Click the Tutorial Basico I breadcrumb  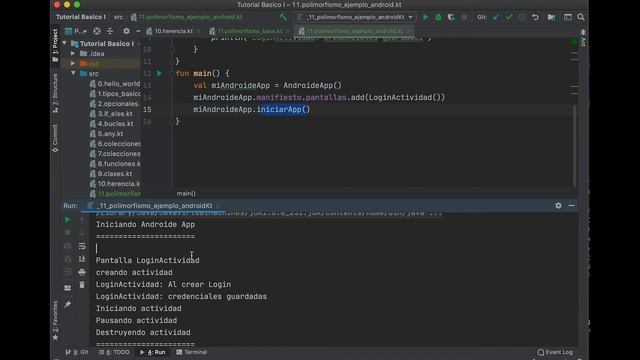coord(81,17)
